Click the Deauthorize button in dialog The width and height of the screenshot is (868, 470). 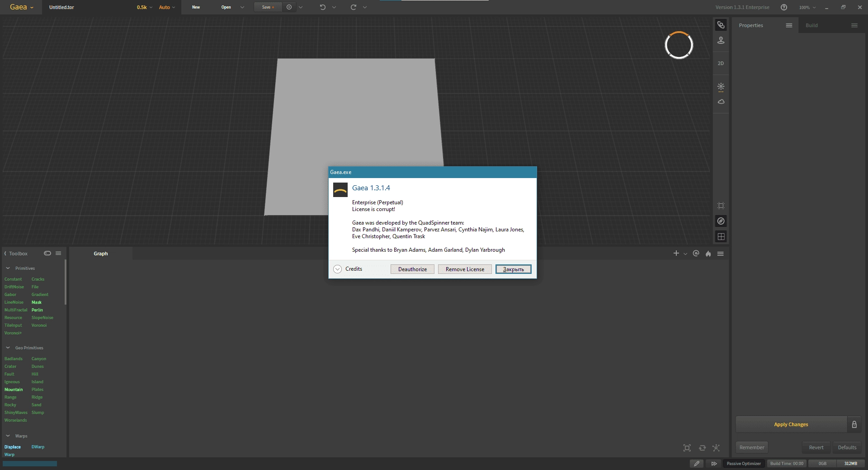pyautogui.click(x=412, y=269)
